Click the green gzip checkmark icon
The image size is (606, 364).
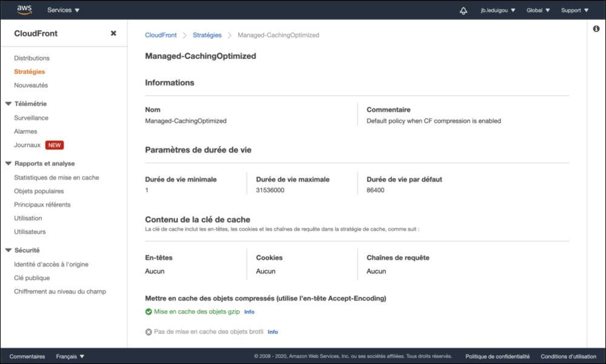coord(148,312)
